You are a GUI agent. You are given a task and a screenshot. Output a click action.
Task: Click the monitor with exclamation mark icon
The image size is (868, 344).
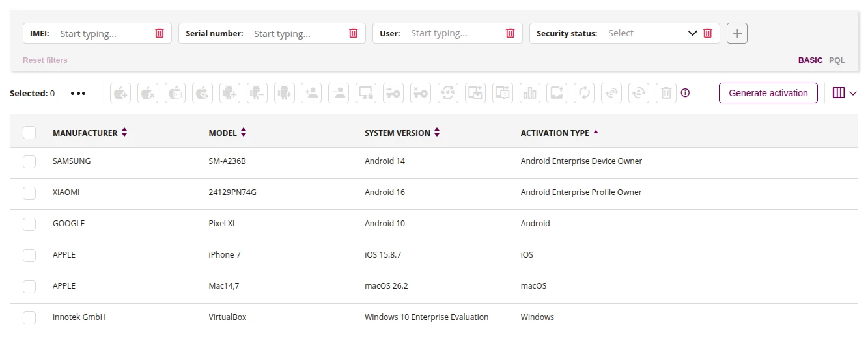pos(503,93)
